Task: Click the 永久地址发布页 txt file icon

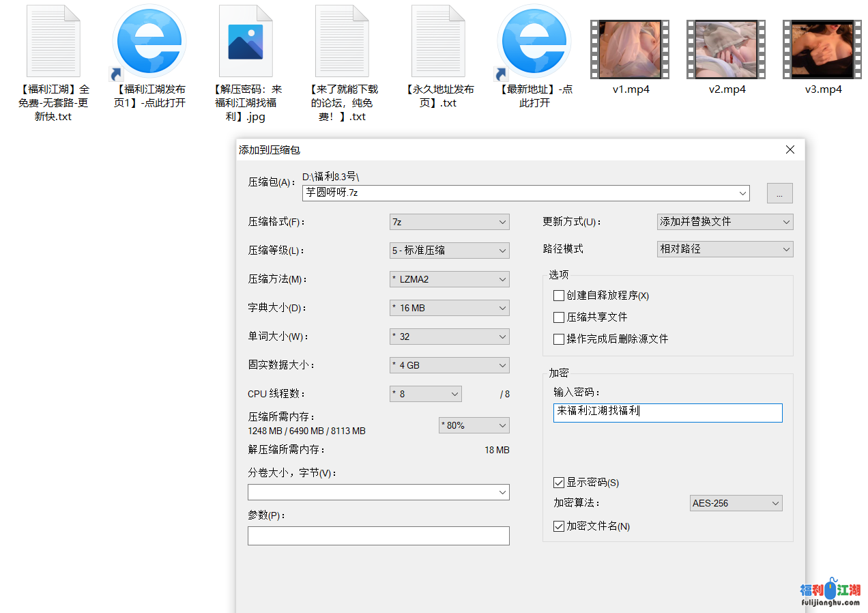Action: point(439,42)
